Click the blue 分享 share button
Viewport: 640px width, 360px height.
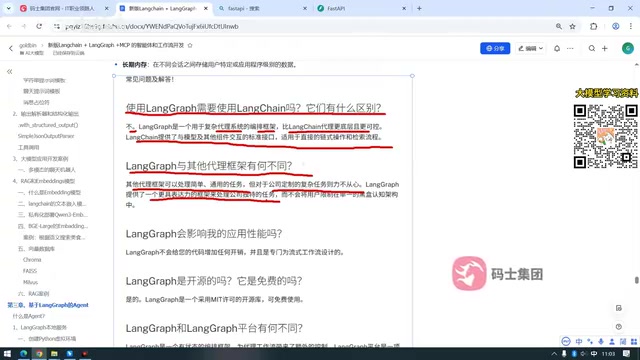495,48
